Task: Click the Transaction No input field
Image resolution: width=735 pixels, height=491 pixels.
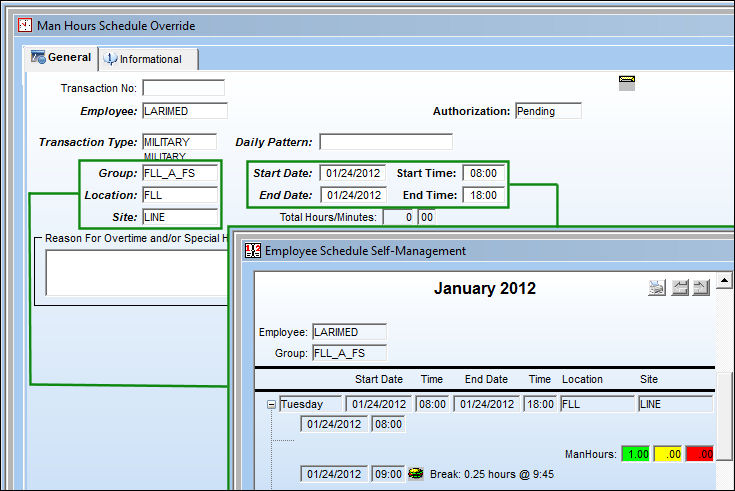Action: [184, 88]
